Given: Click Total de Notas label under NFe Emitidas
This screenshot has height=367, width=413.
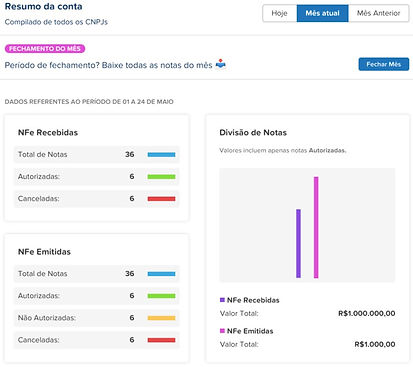Looking at the screenshot, I should click(x=43, y=274).
